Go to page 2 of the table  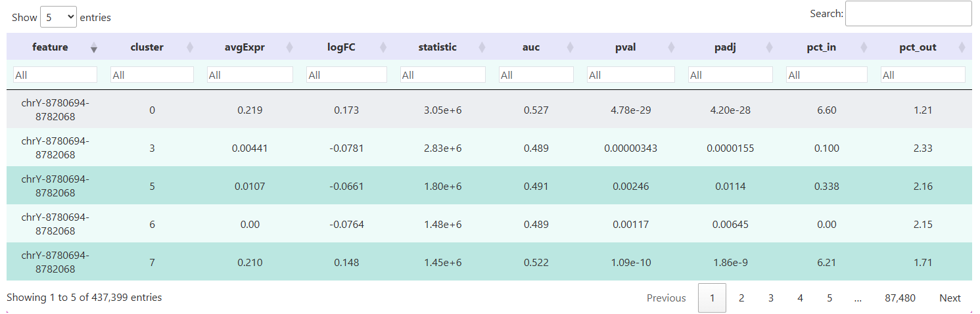click(x=741, y=298)
